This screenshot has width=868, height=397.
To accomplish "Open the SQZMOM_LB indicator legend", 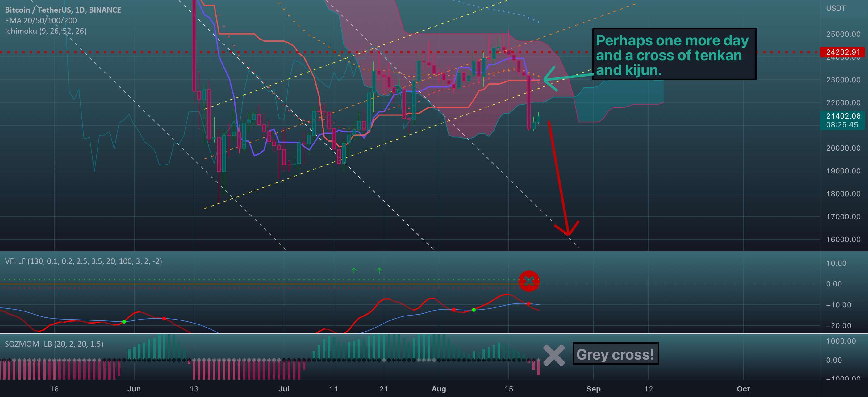I will (54, 344).
